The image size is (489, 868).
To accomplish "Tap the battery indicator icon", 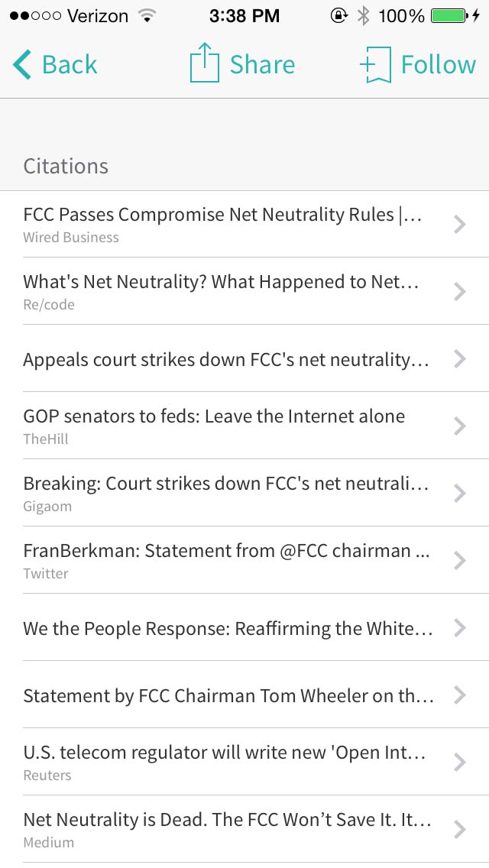I will (451, 15).
